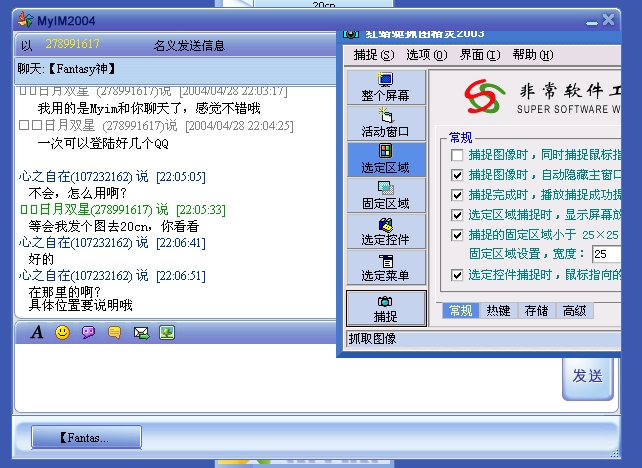
Task: Click sender line 心之自在 [22:06:41]
Action: (x=112, y=242)
